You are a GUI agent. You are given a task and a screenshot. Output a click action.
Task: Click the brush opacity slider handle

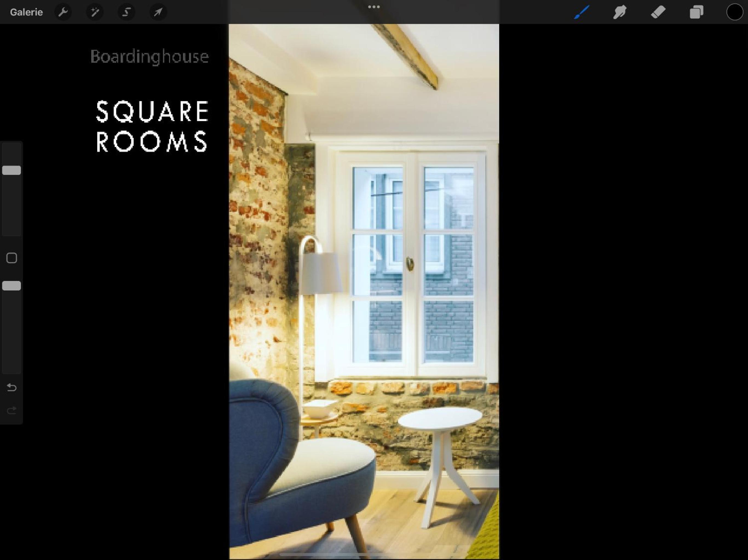click(x=11, y=286)
